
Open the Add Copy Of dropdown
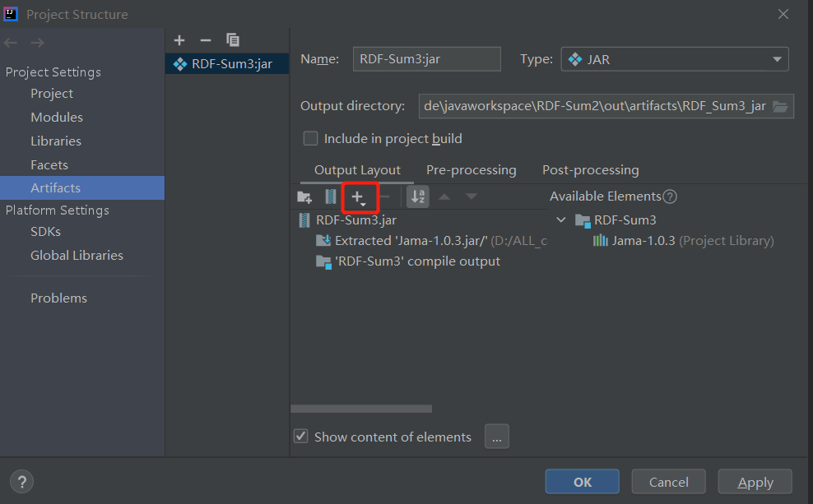click(359, 197)
